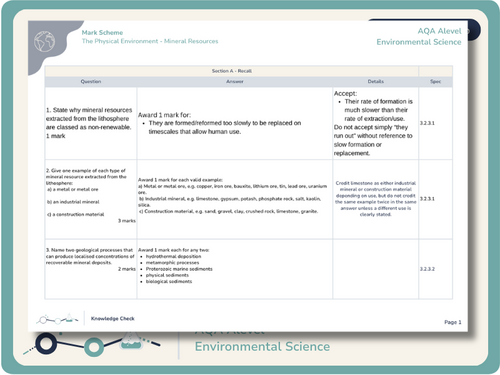Select "The Physical Environment - Mineral Resources" subtitle
Viewport: 500px width, 375px height.
tap(150, 41)
